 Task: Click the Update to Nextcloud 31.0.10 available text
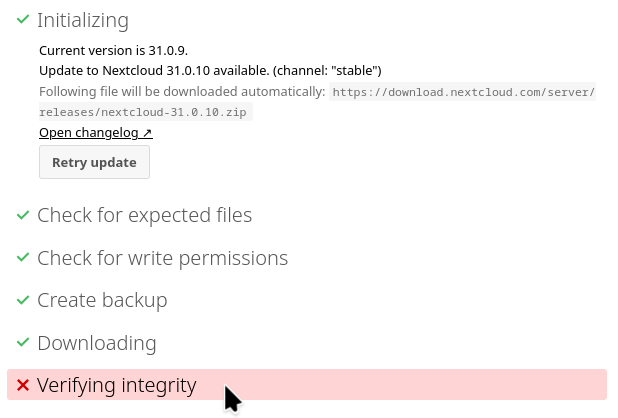(x=210, y=70)
